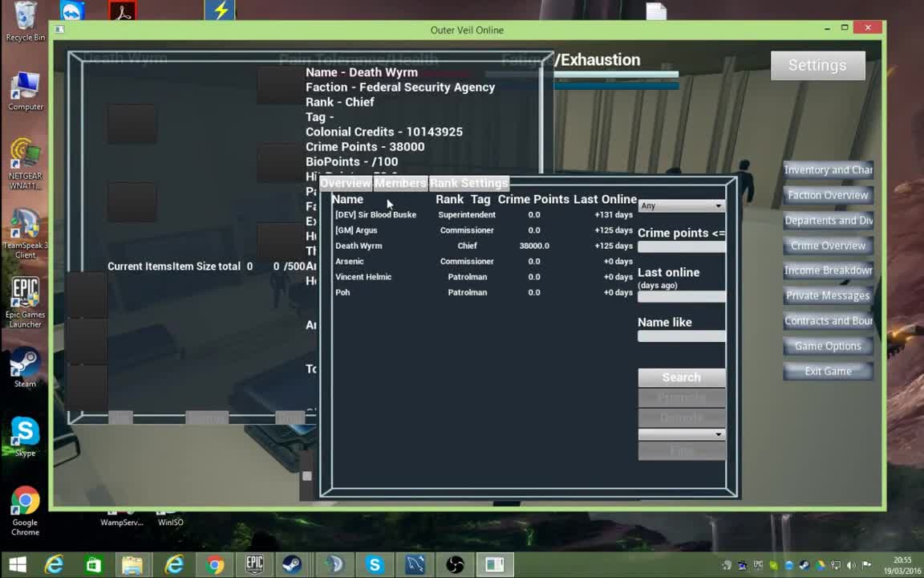Switch to the Overview tab

click(x=345, y=183)
